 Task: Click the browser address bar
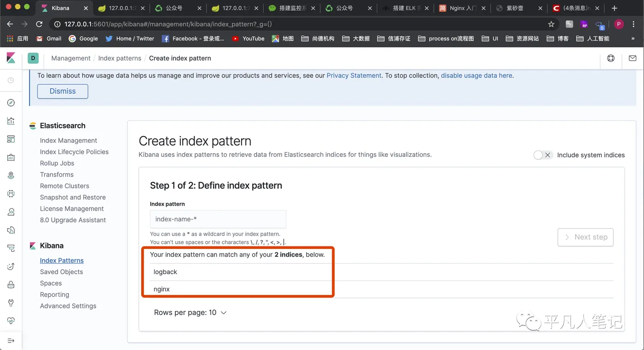tap(299, 24)
